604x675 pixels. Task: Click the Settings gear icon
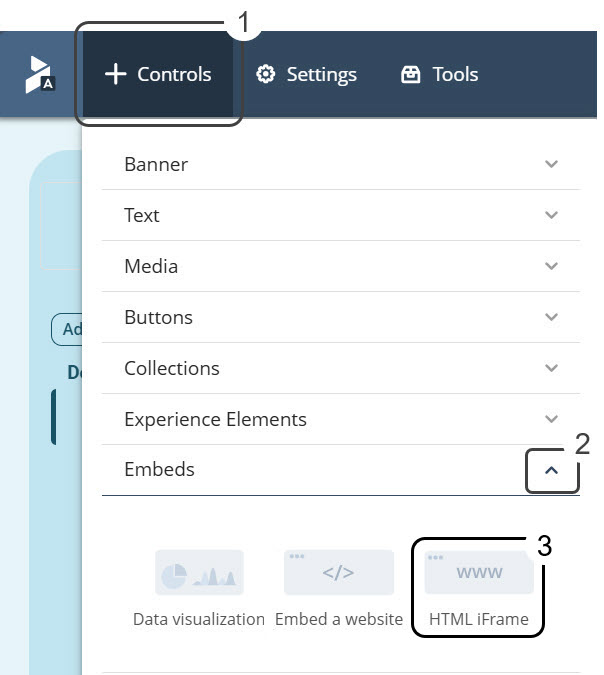coord(266,74)
